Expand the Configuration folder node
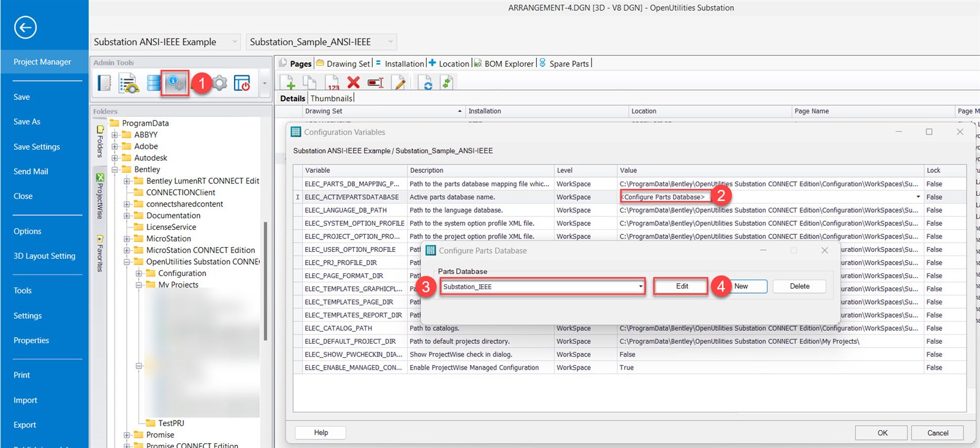The height and width of the screenshot is (448, 980). (139, 274)
